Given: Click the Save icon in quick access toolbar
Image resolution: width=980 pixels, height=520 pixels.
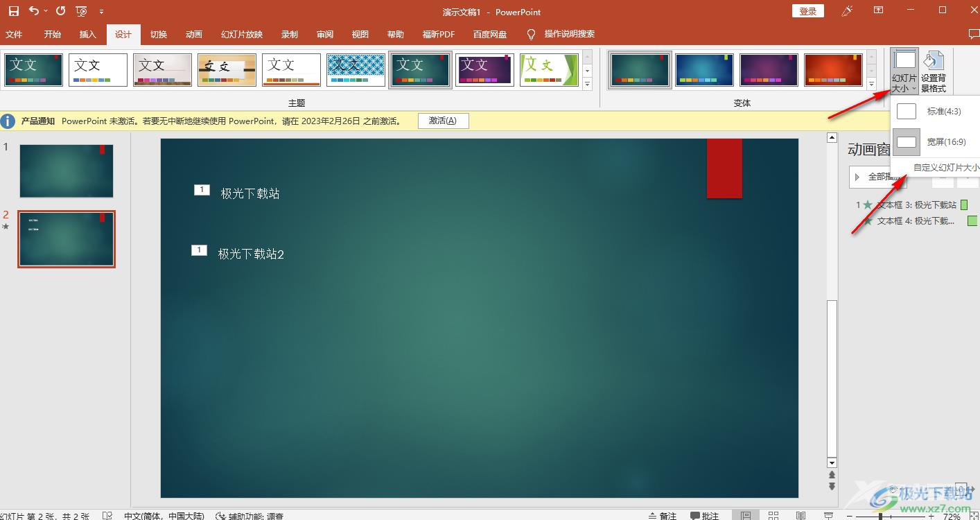Looking at the screenshot, I should pos(13,11).
